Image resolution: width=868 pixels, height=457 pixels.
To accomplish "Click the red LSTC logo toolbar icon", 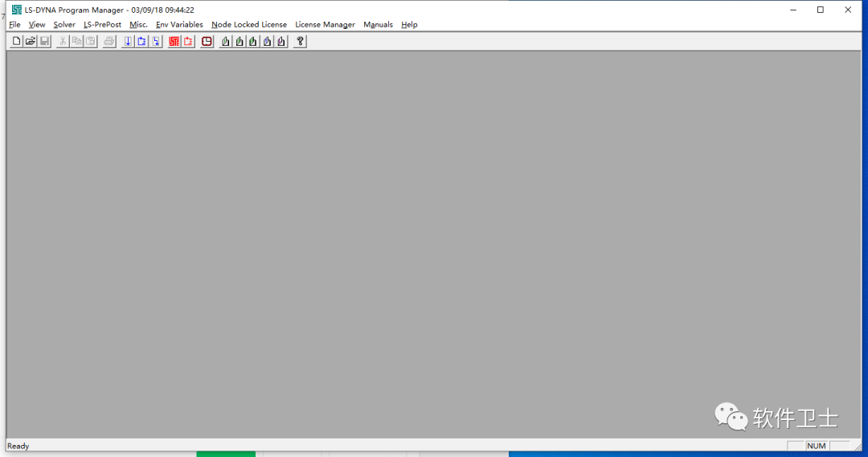I will point(174,41).
